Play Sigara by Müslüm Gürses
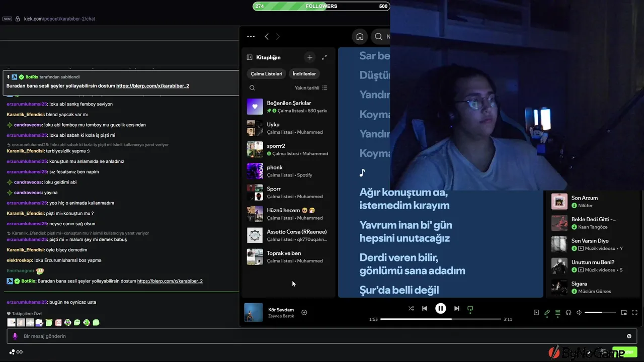This screenshot has width=644, height=362. click(594, 287)
